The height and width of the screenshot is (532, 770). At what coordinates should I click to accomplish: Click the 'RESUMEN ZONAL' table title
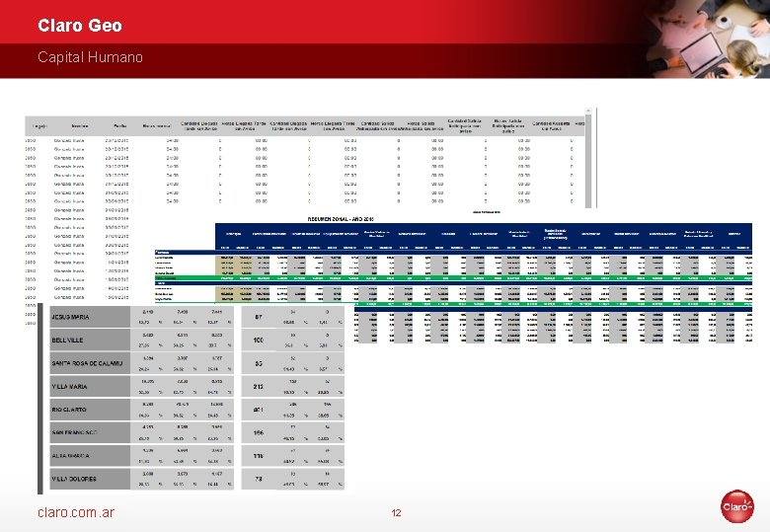(341, 219)
